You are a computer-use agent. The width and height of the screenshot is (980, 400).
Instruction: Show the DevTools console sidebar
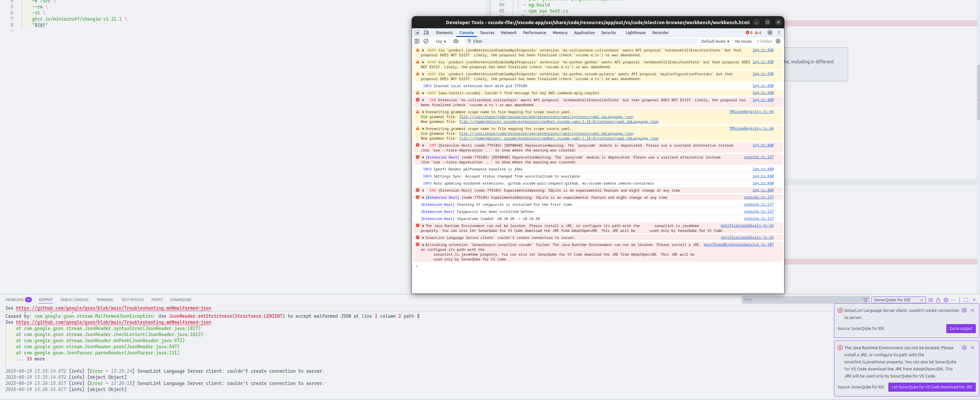(x=417, y=41)
